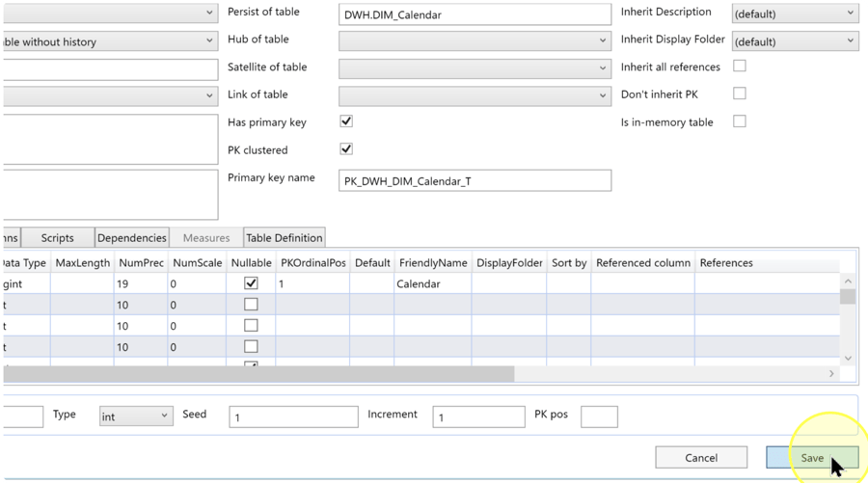Toggle the Has primary key checkbox
The width and height of the screenshot is (868, 483).
[x=346, y=121]
